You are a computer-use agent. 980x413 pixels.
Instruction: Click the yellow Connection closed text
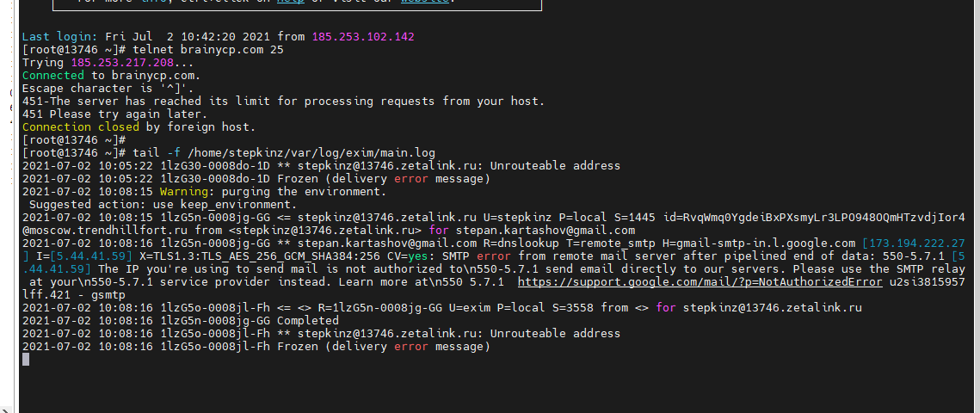click(81, 126)
